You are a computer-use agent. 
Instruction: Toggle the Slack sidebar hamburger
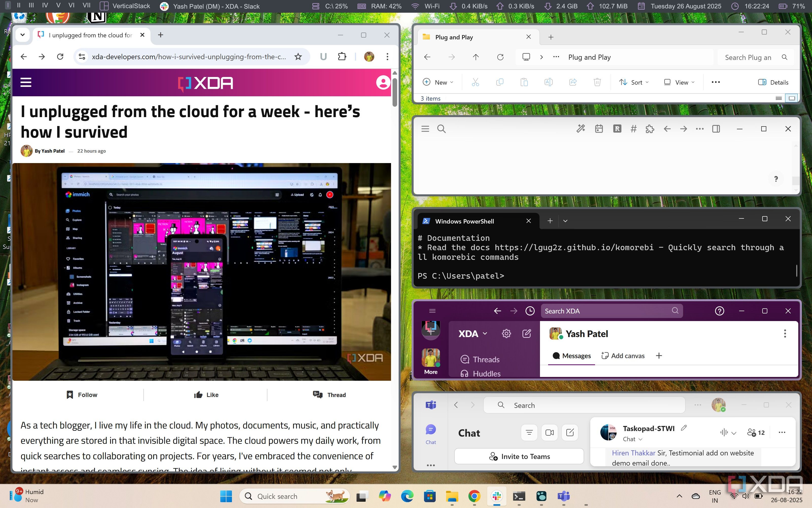tap(432, 311)
